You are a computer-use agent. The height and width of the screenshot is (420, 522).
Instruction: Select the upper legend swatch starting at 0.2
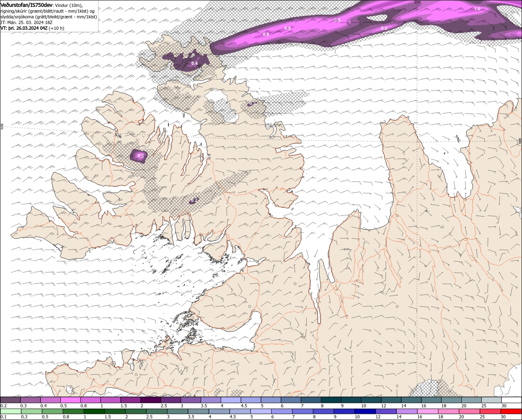pyautogui.click(x=10, y=400)
